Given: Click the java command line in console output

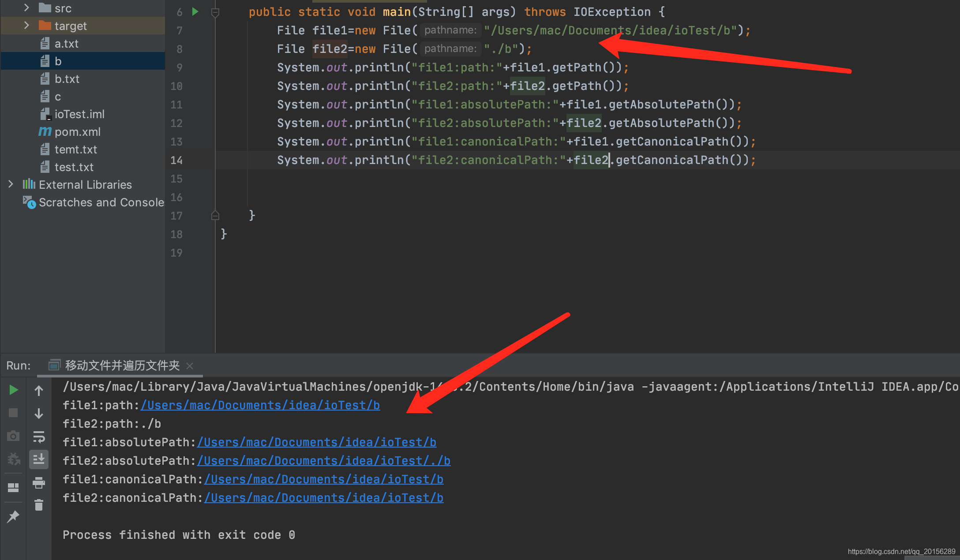Looking at the screenshot, I should pyautogui.click(x=511, y=387).
